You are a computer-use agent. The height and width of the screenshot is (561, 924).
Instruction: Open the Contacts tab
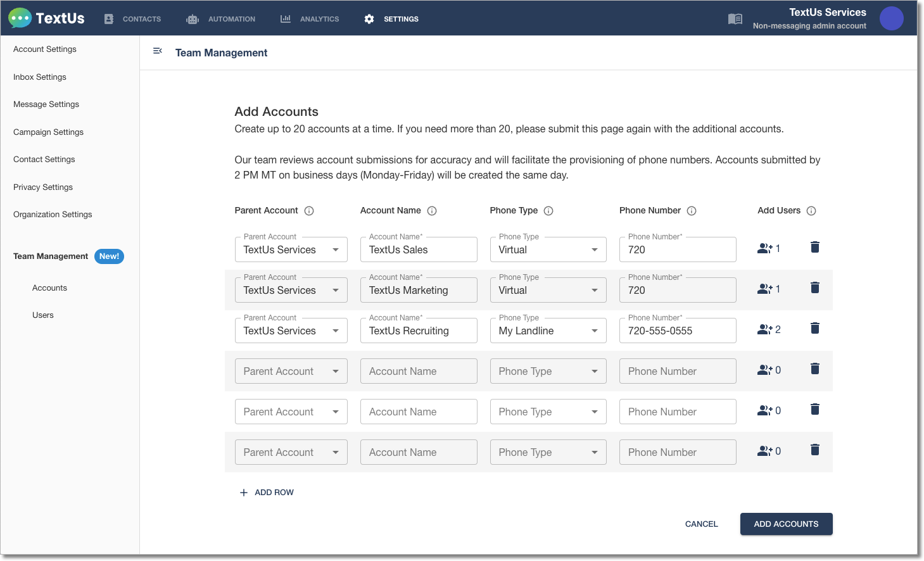(132, 19)
